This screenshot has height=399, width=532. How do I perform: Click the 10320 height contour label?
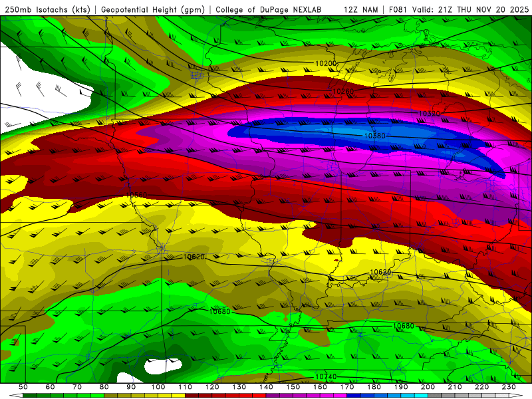click(429, 114)
